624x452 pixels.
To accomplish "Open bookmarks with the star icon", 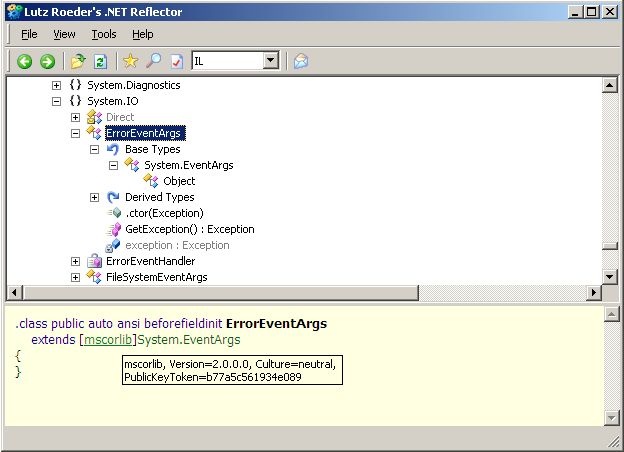I will [131, 61].
